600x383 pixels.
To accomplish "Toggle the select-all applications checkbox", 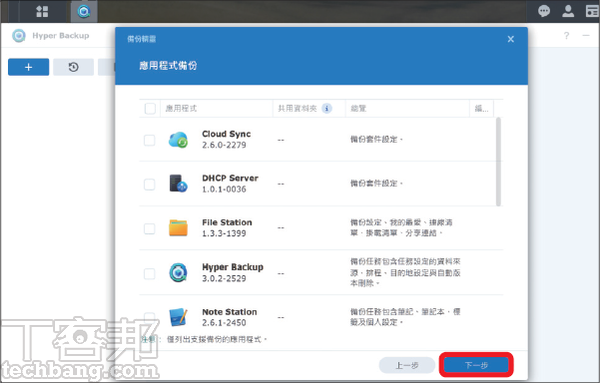I will (x=150, y=109).
